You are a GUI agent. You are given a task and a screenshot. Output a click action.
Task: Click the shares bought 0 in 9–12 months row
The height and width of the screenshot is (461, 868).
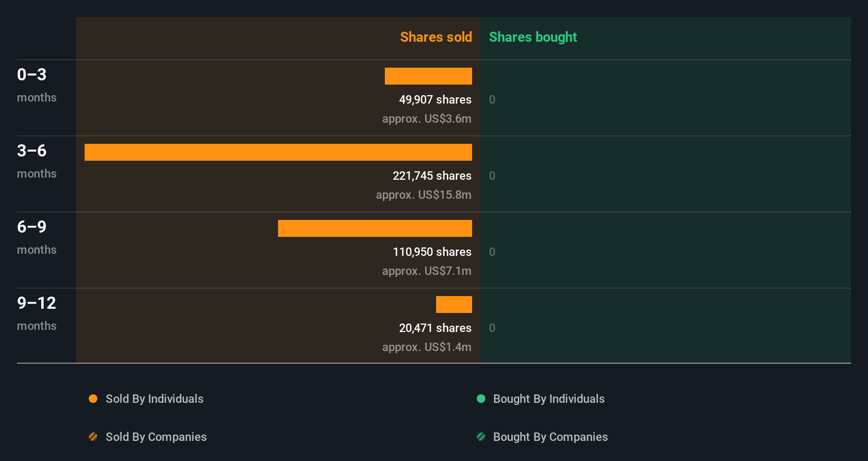tap(492, 328)
